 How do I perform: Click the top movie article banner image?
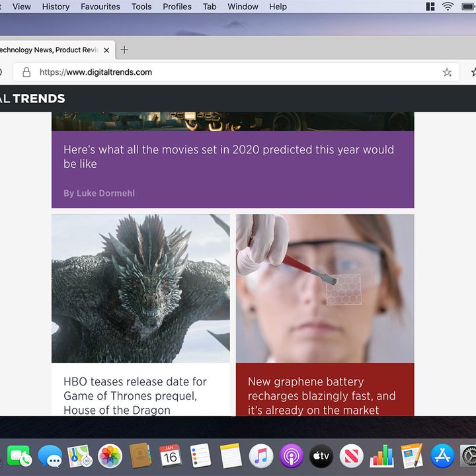[233, 122]
